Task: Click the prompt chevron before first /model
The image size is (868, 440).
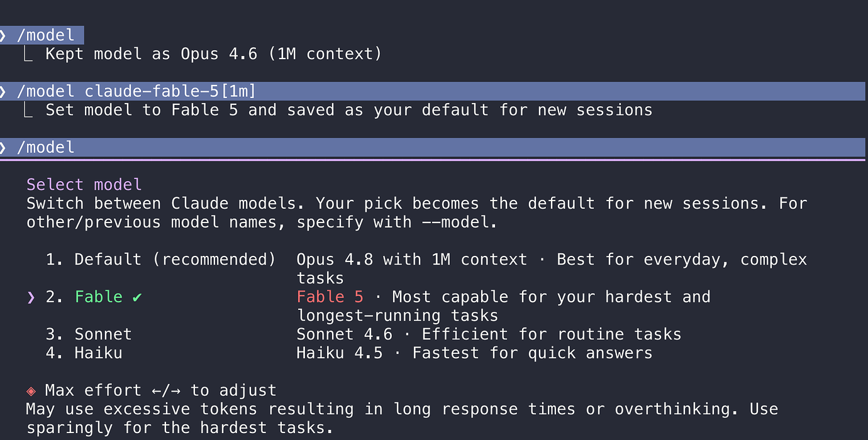Action: (x=3, y=35)
